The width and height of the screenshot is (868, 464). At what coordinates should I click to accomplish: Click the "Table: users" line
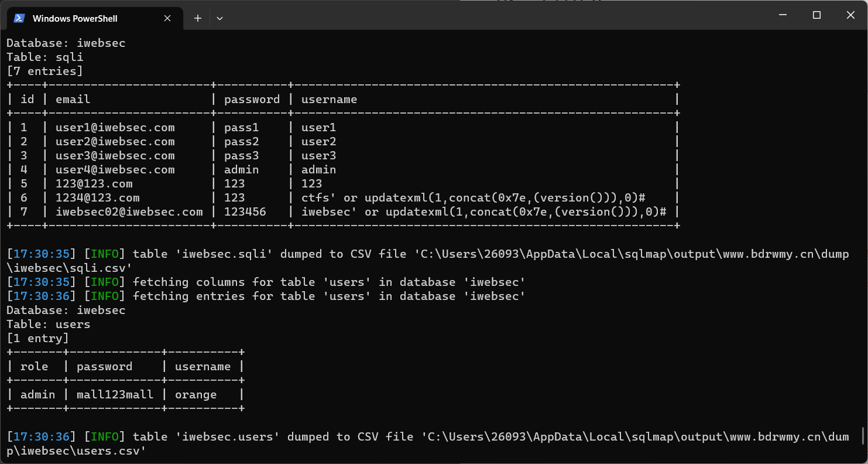(x=48, y=325)
